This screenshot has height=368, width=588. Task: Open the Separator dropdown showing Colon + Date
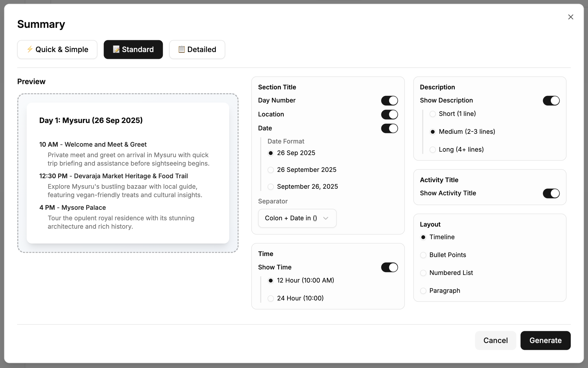(x=297, y=218)
